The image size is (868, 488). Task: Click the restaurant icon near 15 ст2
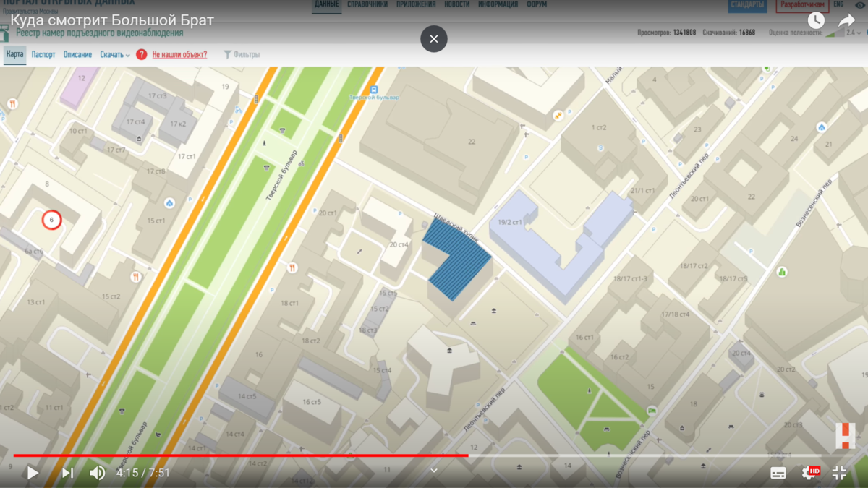pyautogui.click(x=135, y=277)
